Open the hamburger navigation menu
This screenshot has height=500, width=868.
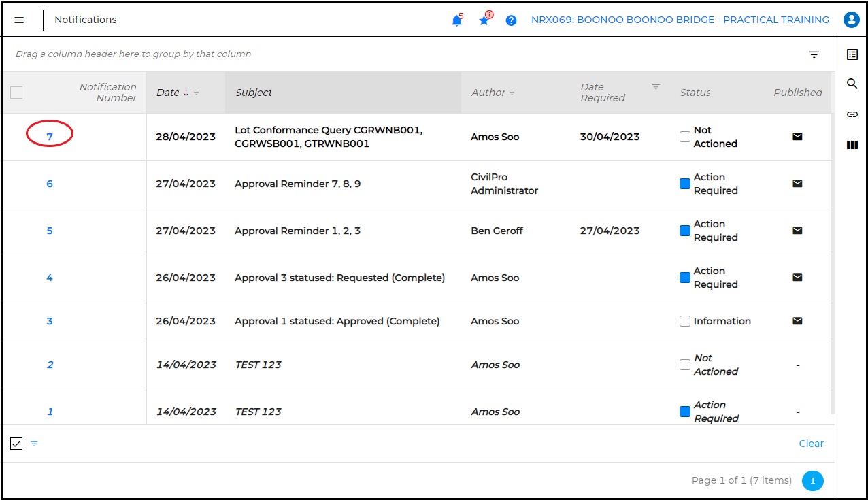pos(19,20)
